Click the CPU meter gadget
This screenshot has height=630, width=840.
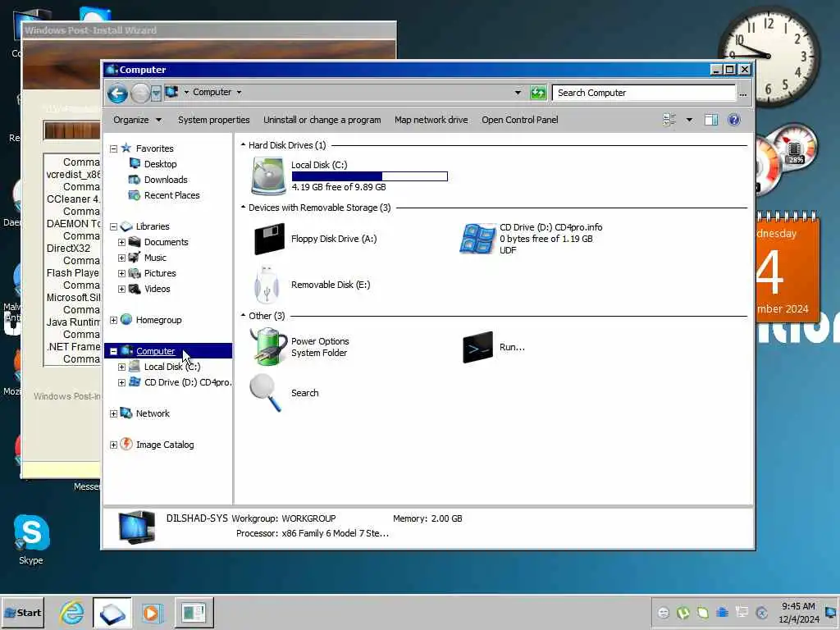pyautogui.click(x=785, y=159)
